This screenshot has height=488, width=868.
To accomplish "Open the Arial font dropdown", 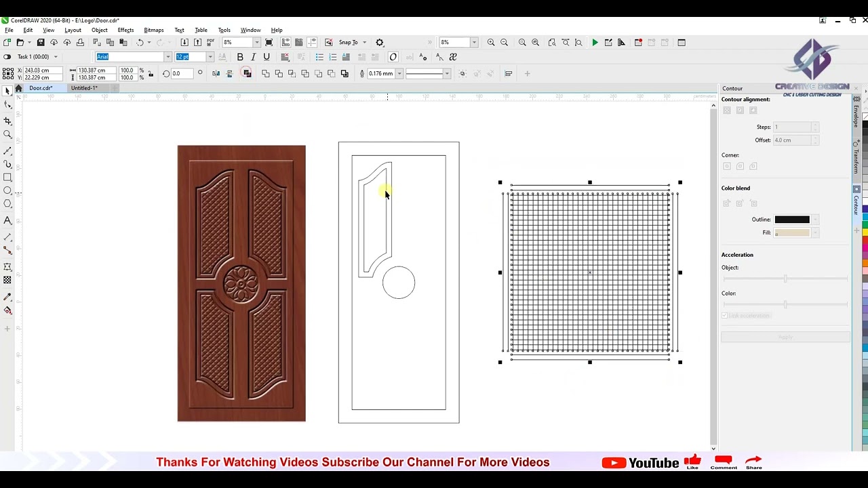I will 167,57.
